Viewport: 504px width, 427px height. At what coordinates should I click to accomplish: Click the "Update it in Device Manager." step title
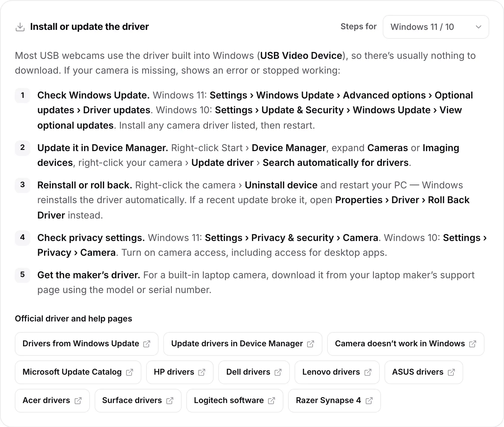click(103, 148)
